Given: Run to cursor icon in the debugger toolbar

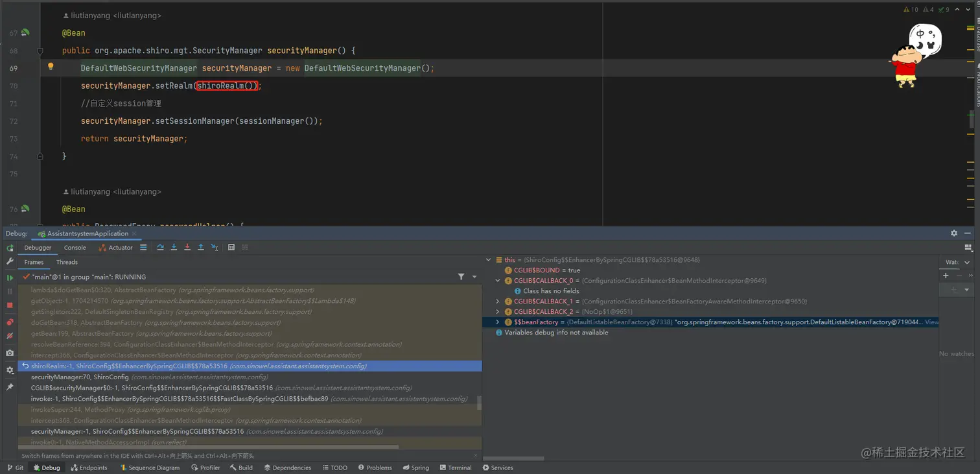Looking at the screenshot, I should [x=215, y=247].
